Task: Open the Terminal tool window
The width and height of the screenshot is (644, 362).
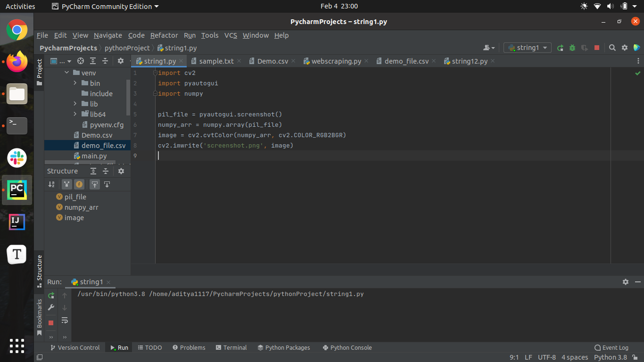Action: (x=231, y=348)
